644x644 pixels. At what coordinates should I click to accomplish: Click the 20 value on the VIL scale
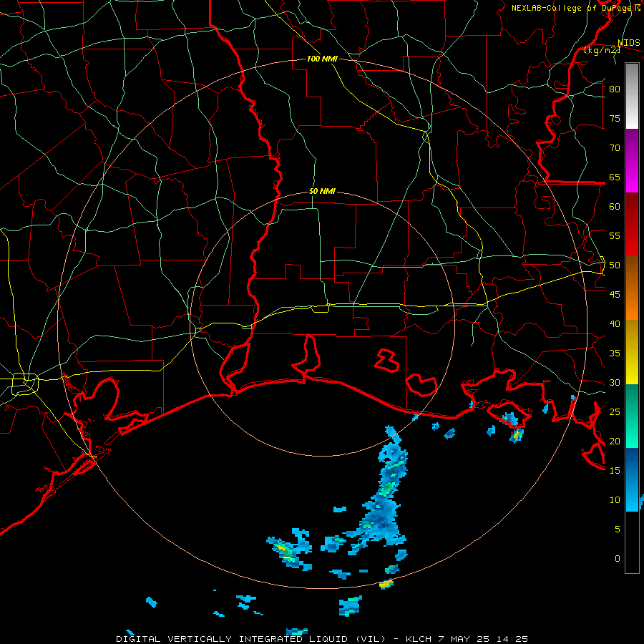point(615,441)
